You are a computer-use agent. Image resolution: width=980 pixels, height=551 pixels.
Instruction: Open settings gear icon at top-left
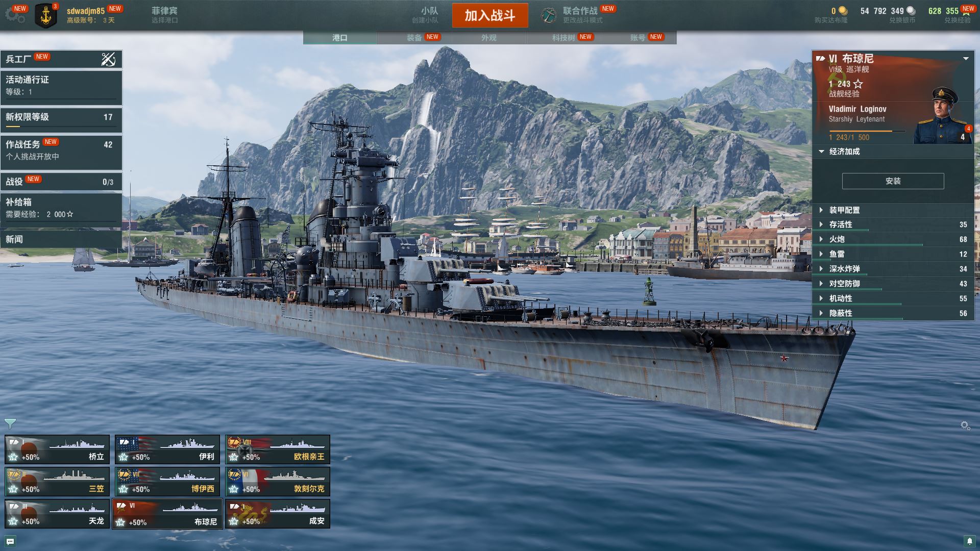click(14, 15)
